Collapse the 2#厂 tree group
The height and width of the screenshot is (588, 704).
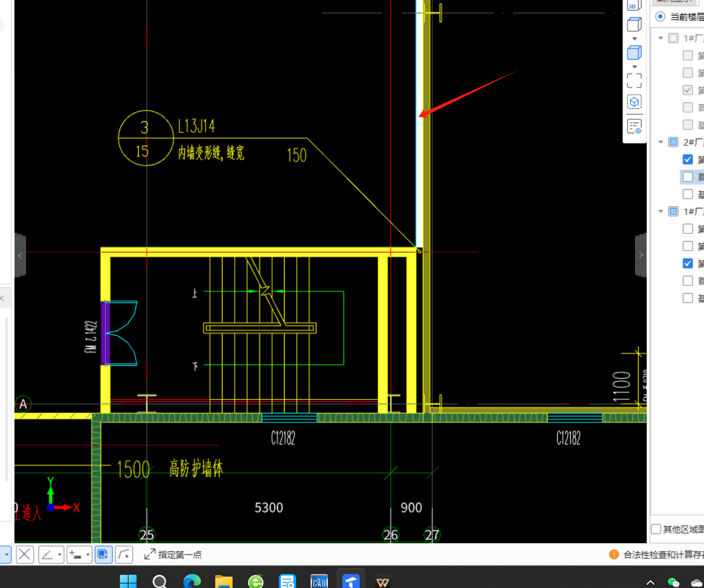(661, 142)
